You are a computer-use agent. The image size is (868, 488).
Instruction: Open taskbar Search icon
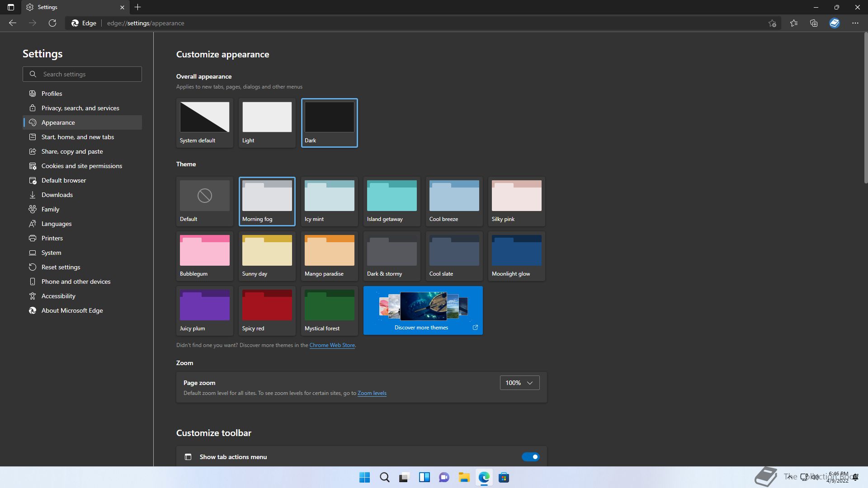click(384, 477)
